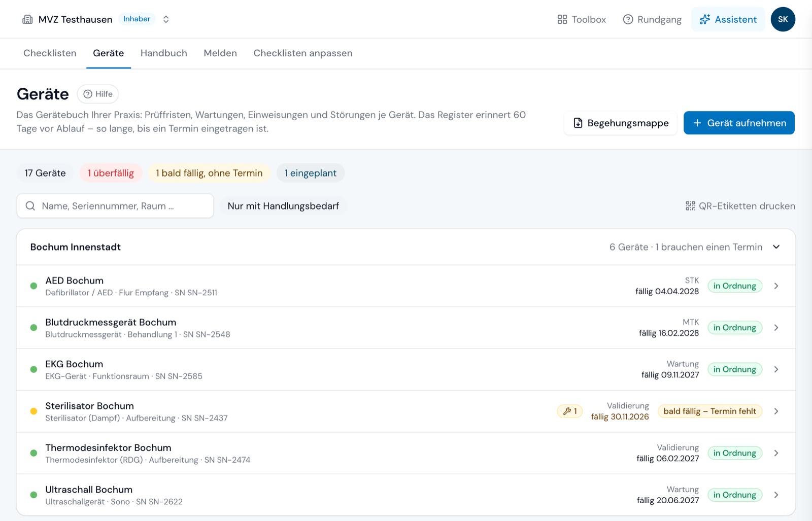The width and height of the screenshot is (812, 521).
Task: Filter by 1 eingeplant chip
Action: 311,173
